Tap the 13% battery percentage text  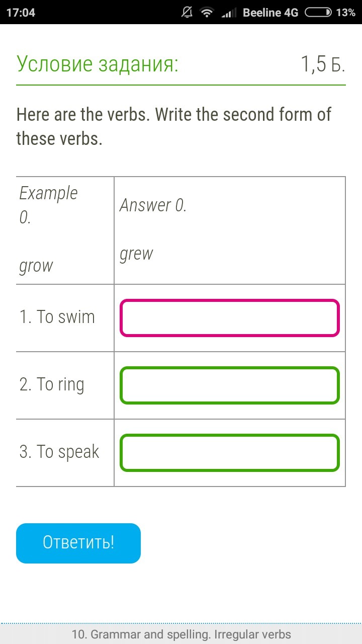click(x=345, y=13)
